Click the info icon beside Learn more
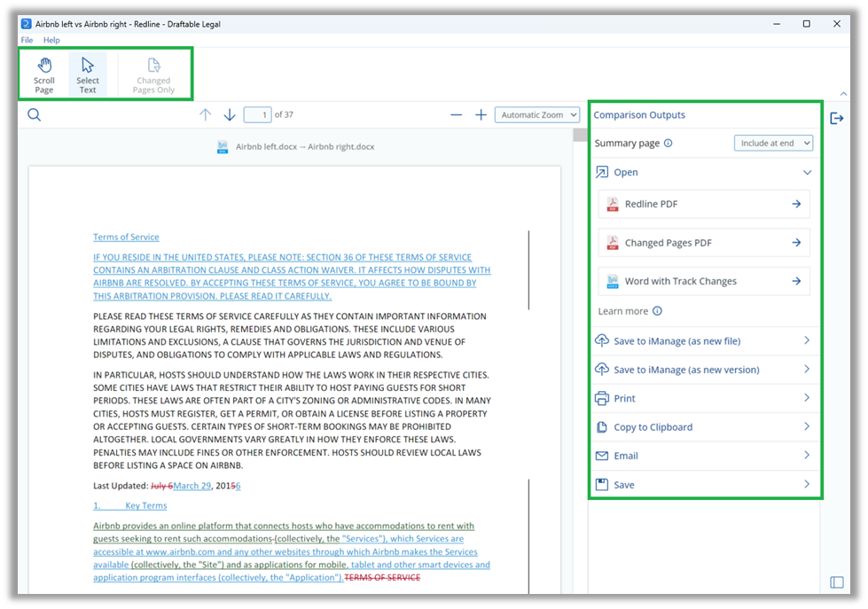The image size is (868, 609). (657, 311)
